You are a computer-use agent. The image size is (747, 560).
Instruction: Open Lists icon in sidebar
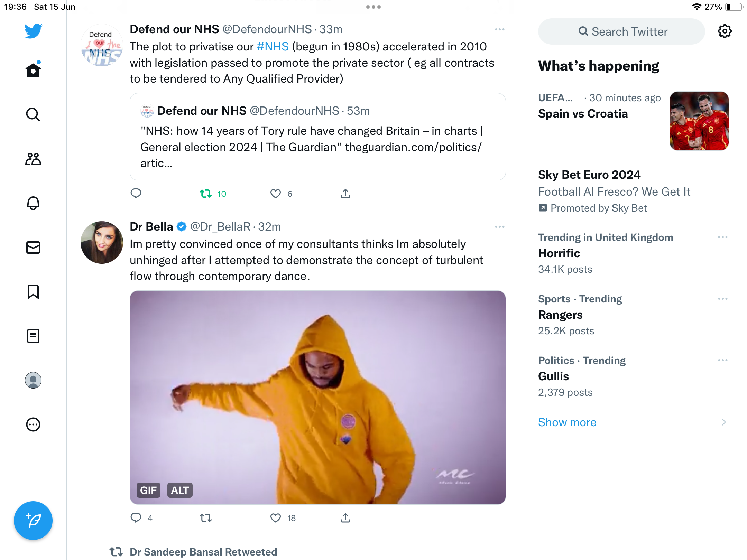(33, 336)
